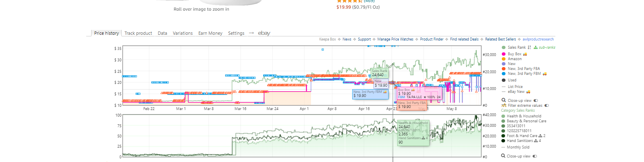Open Support link
This screenshot has height=162, width=644.
[x=364, y=39]
